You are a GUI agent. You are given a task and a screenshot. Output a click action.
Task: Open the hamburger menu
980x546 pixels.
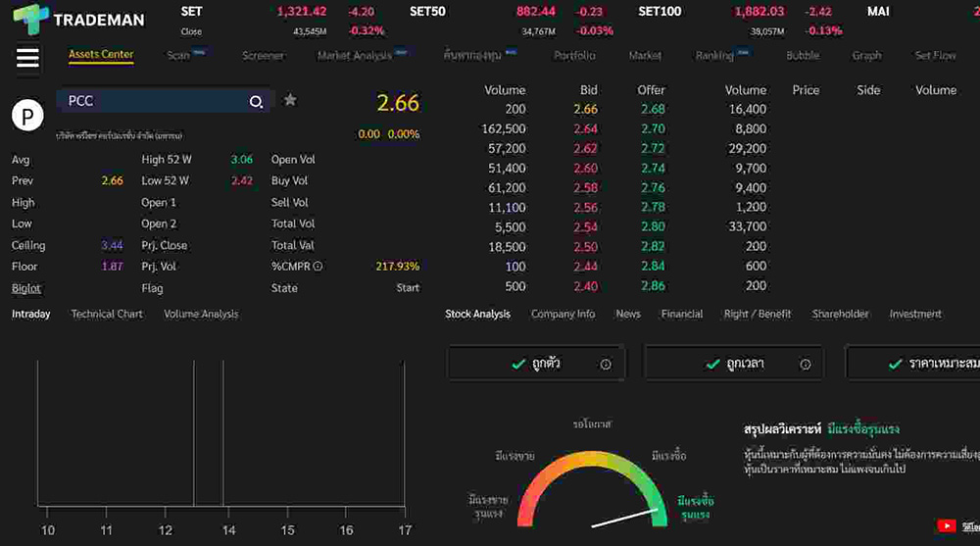pos(28,58)
